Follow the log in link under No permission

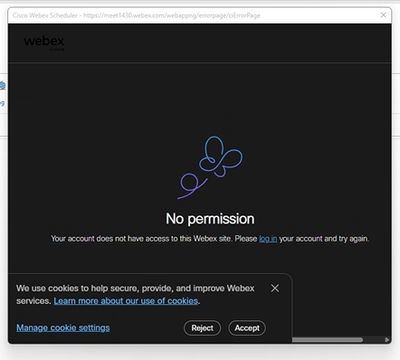268,239
